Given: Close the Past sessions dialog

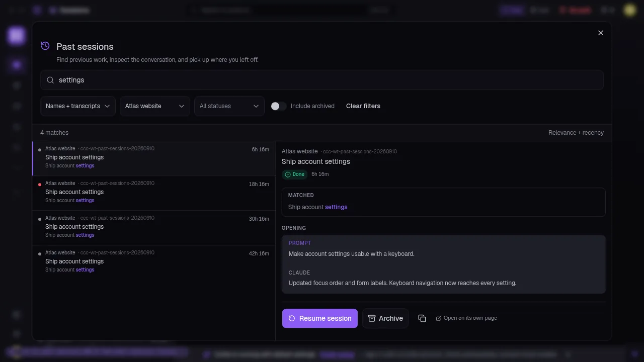Looking at the screenshot, I should pos(600,33).
